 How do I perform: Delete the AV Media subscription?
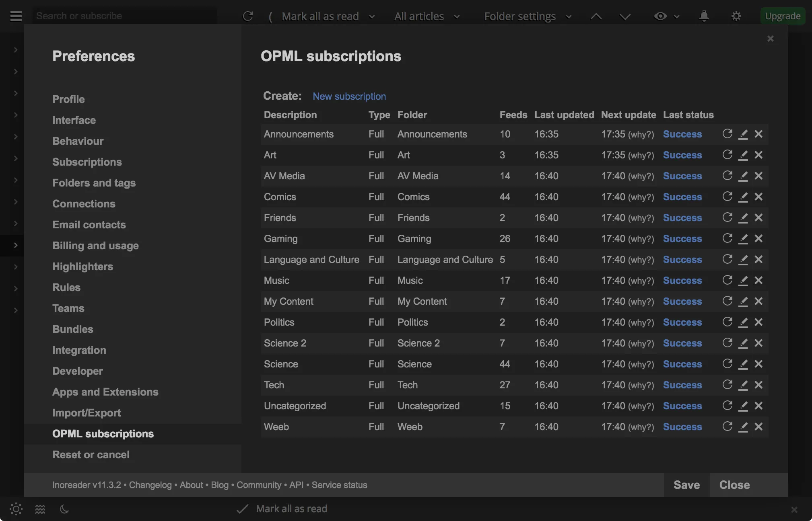(x=758, y=176)
